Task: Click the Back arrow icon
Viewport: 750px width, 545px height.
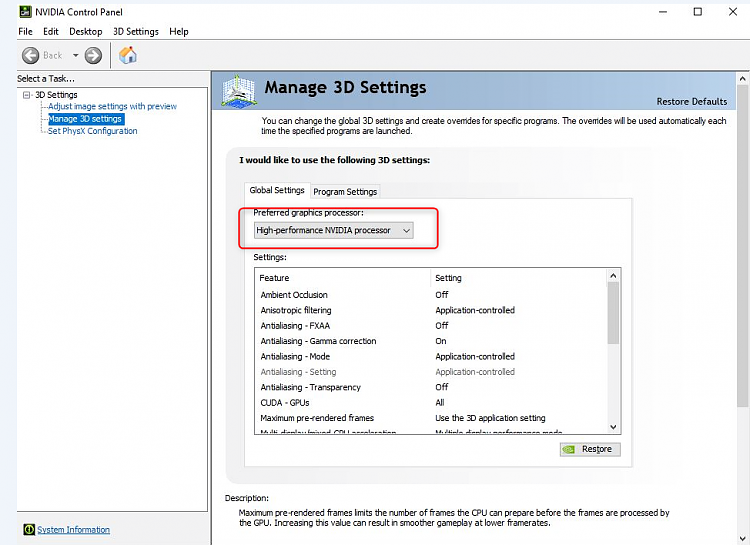Action: (x=30, y=56)
